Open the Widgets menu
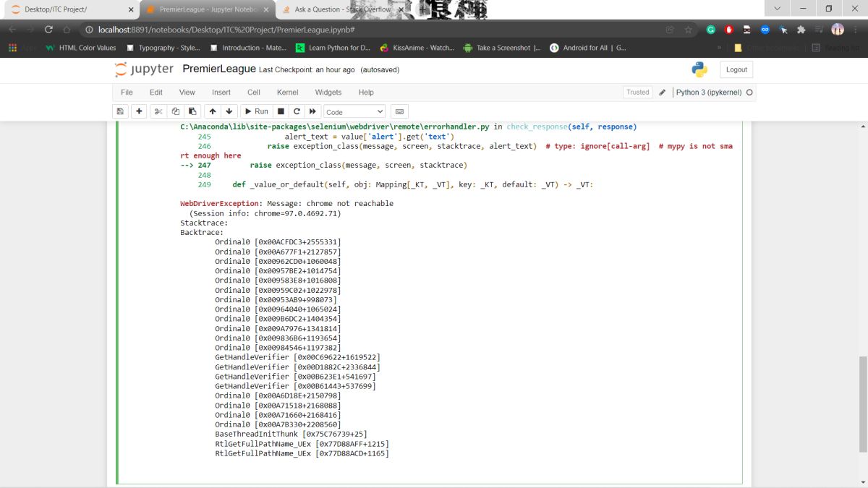 328,93
